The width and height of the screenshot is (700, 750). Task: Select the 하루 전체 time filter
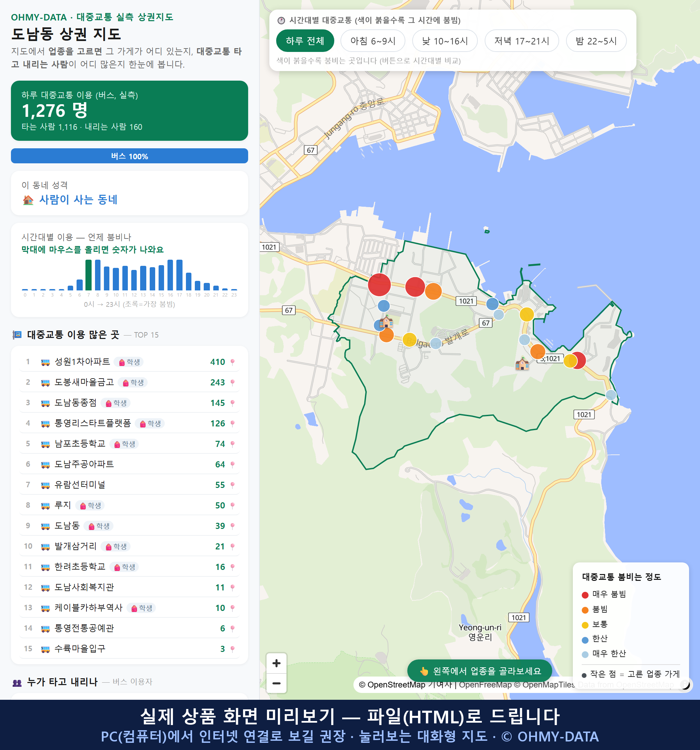click(x=305, y=41)
